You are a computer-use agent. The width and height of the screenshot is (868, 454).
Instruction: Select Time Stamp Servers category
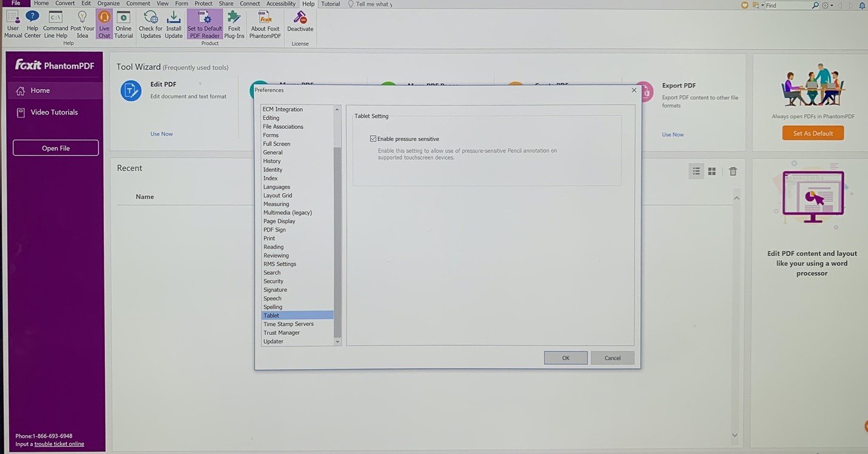tap(289, 324)
